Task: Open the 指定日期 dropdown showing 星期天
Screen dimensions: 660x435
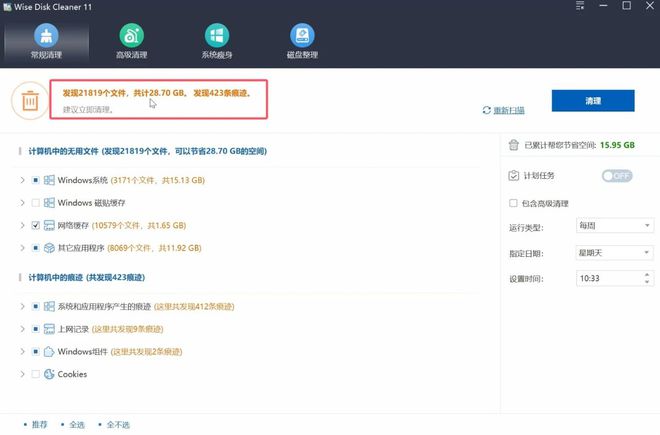Action: [614, 252]
